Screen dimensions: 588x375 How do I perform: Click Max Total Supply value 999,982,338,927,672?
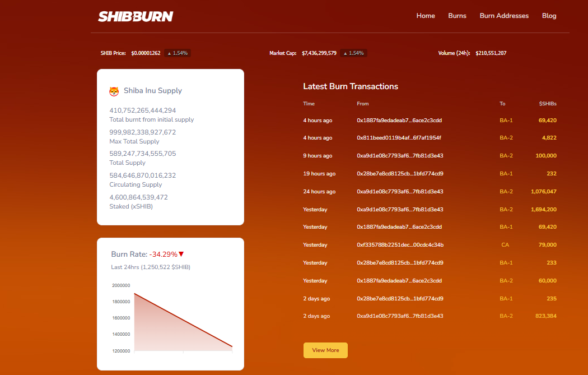pyautogui.click(x=142, y=132)
